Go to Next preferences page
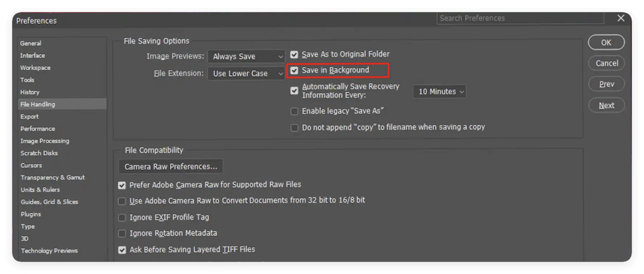 point(606,105)
